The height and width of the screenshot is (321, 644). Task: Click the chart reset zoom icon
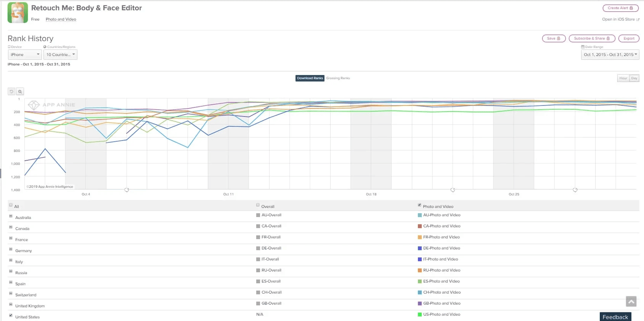pyautogui.click(x=11, y=92)
